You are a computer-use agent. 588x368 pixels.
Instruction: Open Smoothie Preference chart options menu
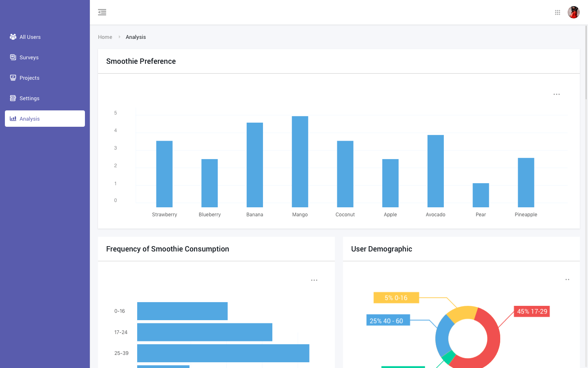click(x=557, y=94)
